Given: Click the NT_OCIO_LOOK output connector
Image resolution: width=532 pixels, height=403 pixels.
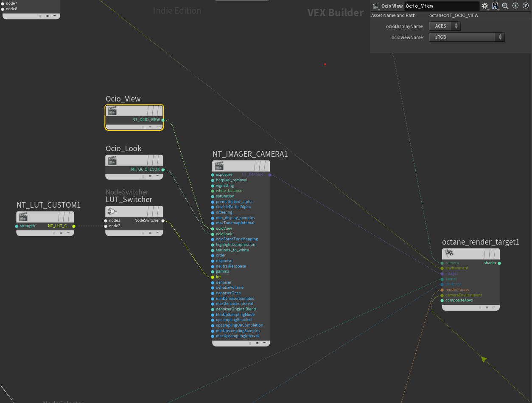Looking at the screenshot, I should click(x=163, y=169).
